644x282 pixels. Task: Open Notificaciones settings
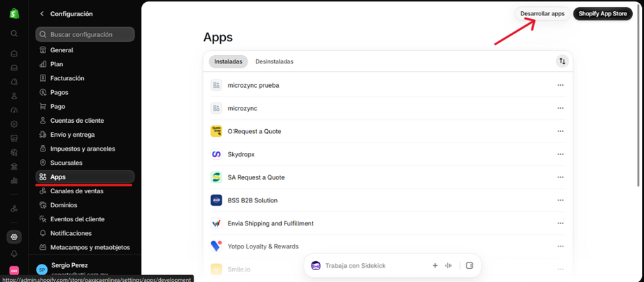tap(85, 233)
